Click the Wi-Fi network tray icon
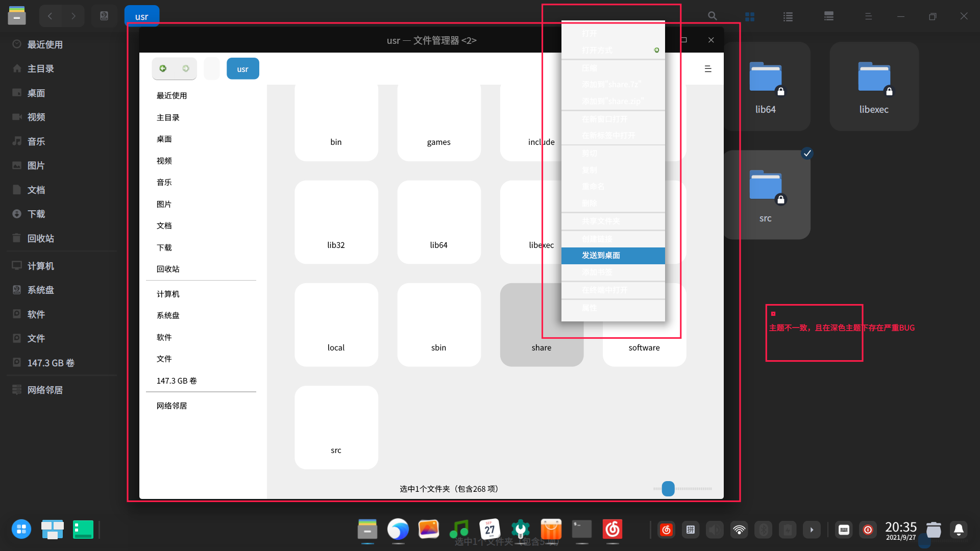The image size is (980, 551). (x=739, y=530)
